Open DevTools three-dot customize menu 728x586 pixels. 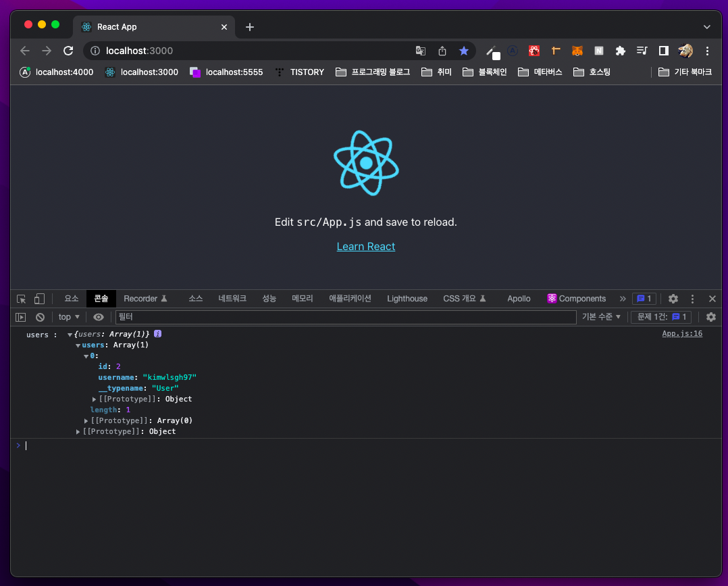(692, 299)
